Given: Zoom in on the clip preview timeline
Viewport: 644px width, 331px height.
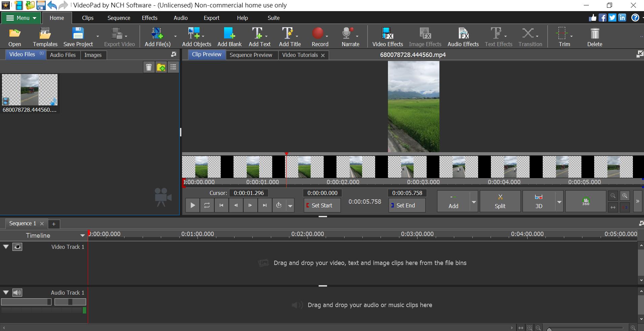Looking at the screenshot, I should [x=625, y=196].
